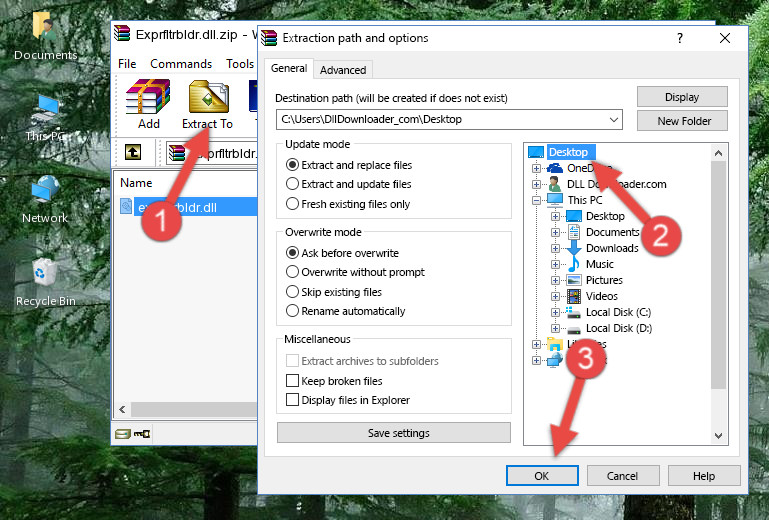The width and height of the screenshot is (769, 520).
Task: Select This PC in folder tree
Action: [585, 200]
